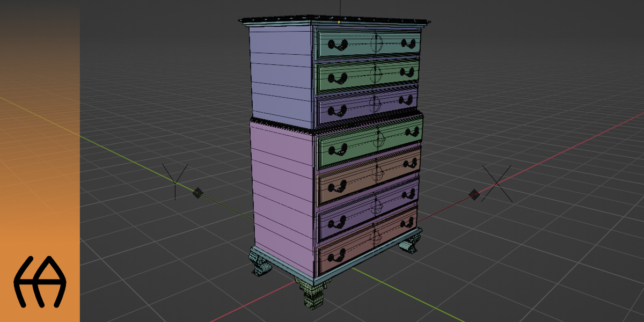Image resolution: width=644 pixels, height=322 pixels.
Task: Click the back-right foot of the cabinet
Action: (x=408, y=246)
